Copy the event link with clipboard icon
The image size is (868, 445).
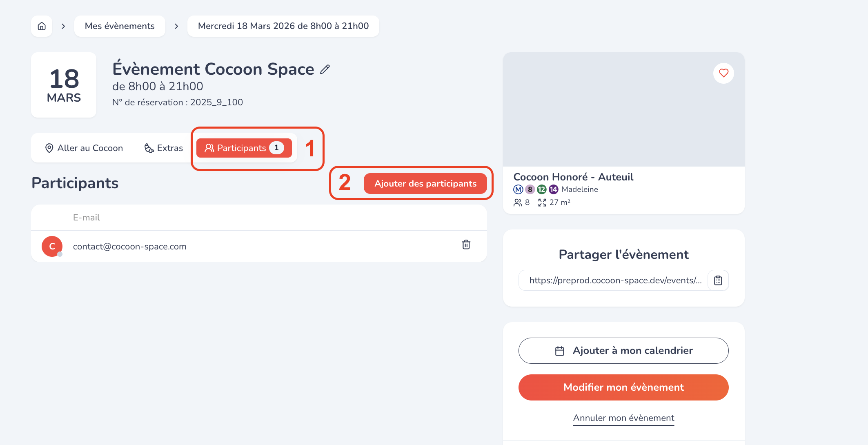point(718,280)
